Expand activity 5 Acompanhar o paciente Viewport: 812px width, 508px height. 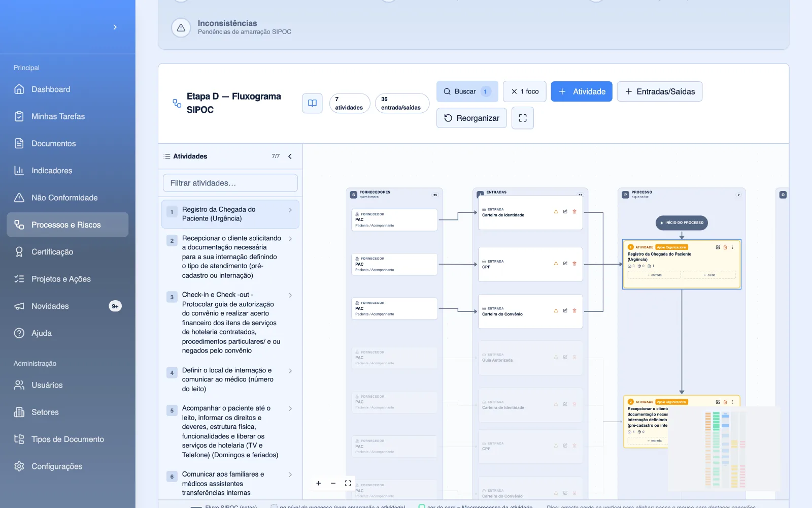(x=290, y=409)
